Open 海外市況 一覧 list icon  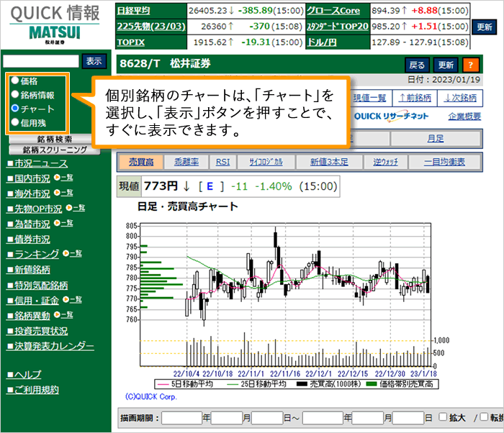pyautogui.click(x=63, y=193)
